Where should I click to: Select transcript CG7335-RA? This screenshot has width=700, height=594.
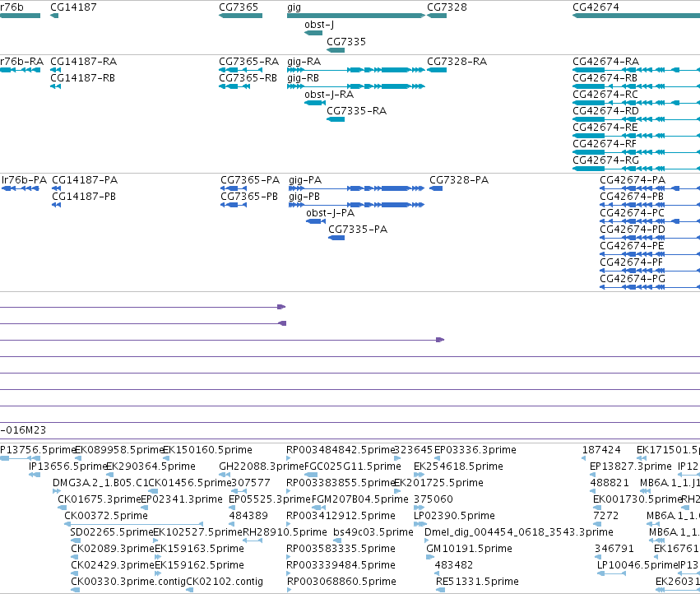pyautogui.click(x=356, y=111)
